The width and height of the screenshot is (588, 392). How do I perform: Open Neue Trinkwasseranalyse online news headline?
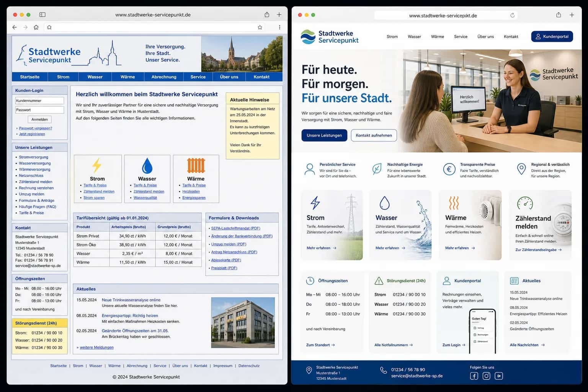pyautogui.click(x=131, y=300)
